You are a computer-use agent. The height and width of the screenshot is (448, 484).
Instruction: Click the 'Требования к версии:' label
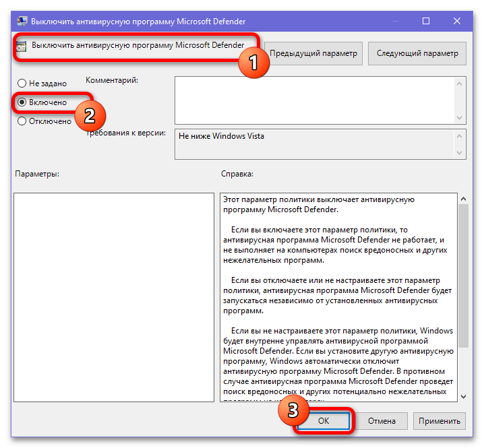click(125, 133)
